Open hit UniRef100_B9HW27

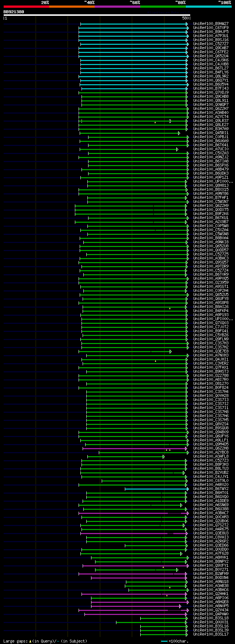211,24
